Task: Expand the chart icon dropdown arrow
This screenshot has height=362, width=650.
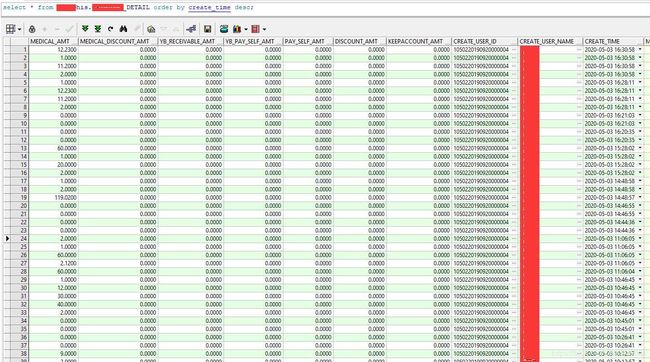Action: pos(246,29)
